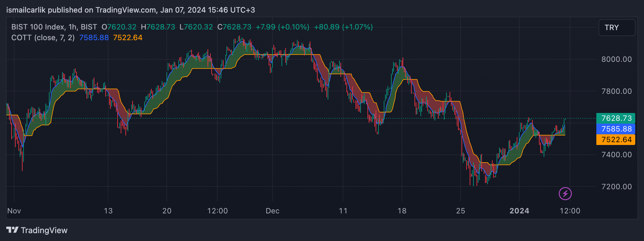Click the COTT (close, 7, 2) indicator label
644x241 pixels.
[43, 38]
